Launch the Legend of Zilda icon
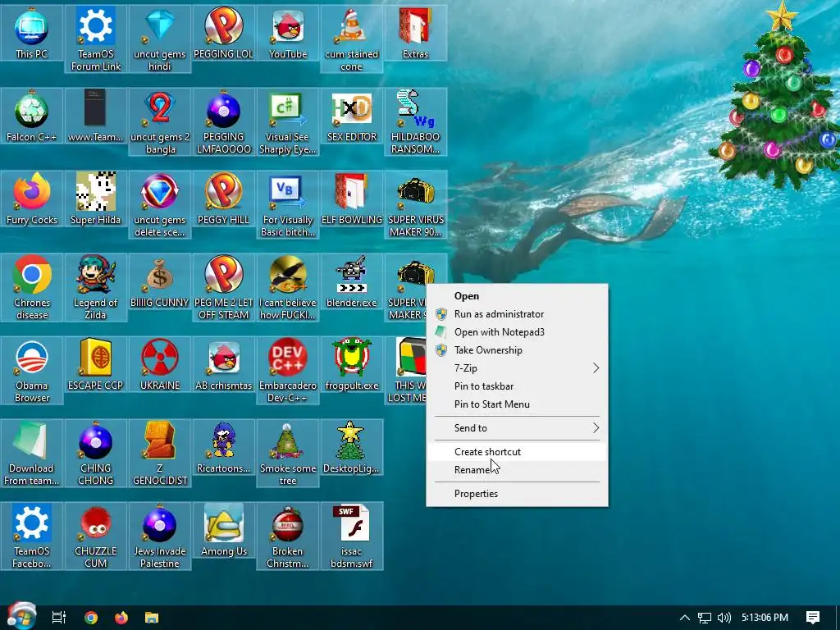 click(x=96, y=288)
